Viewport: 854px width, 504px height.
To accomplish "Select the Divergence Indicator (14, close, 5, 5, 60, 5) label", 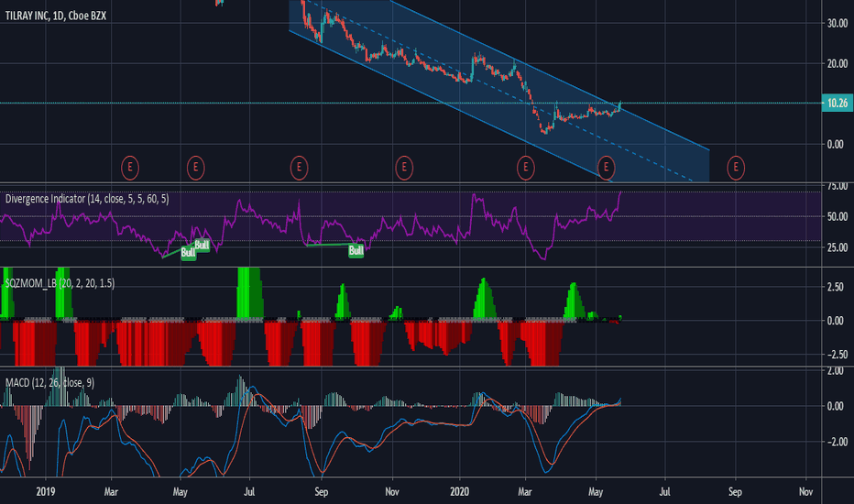I will click(87, 199).
